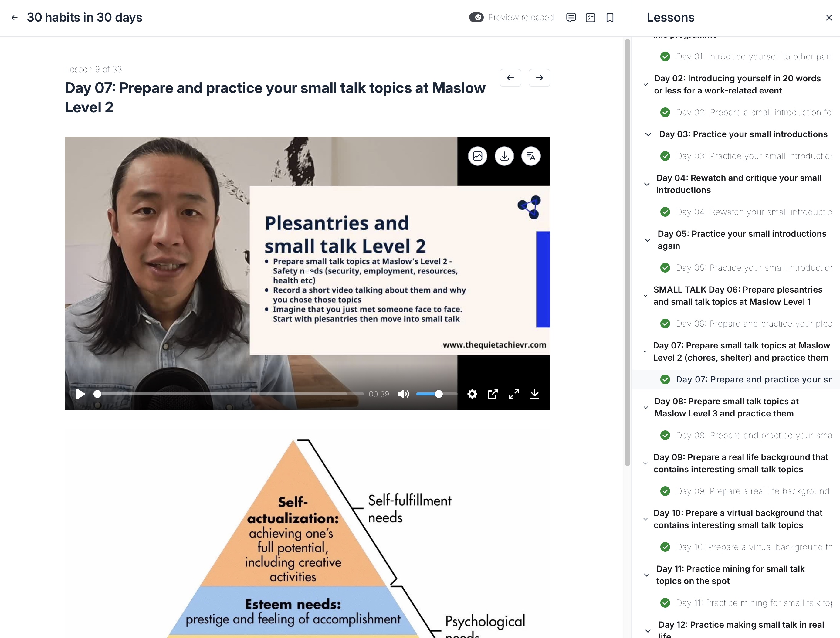Collapse Day 11 practice mining section

[x=647, y=575]
